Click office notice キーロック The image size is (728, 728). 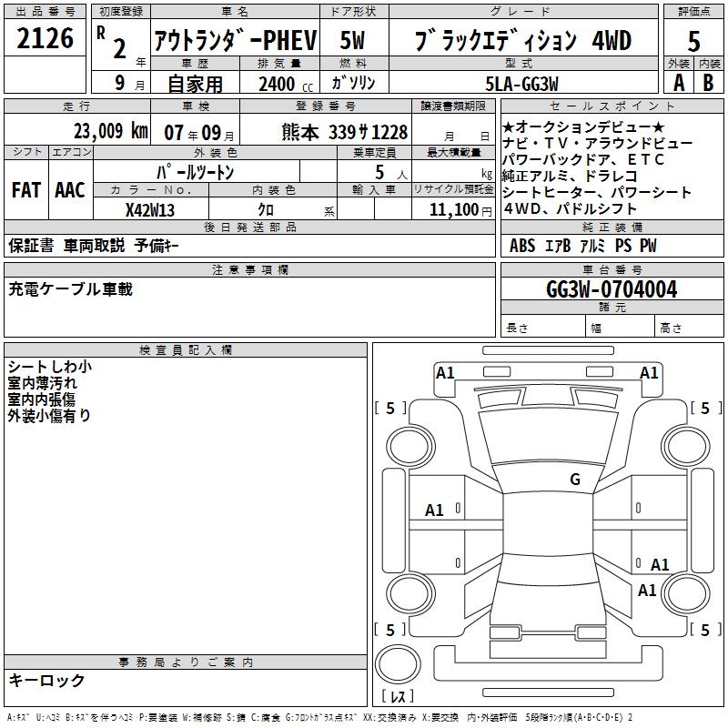click(46, 680)
